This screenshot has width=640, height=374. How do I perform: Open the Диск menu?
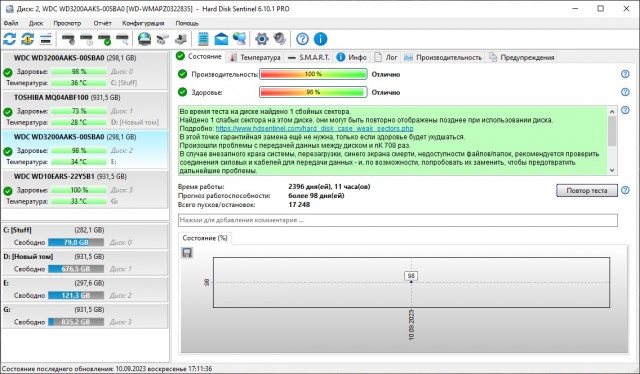[36, 23]
